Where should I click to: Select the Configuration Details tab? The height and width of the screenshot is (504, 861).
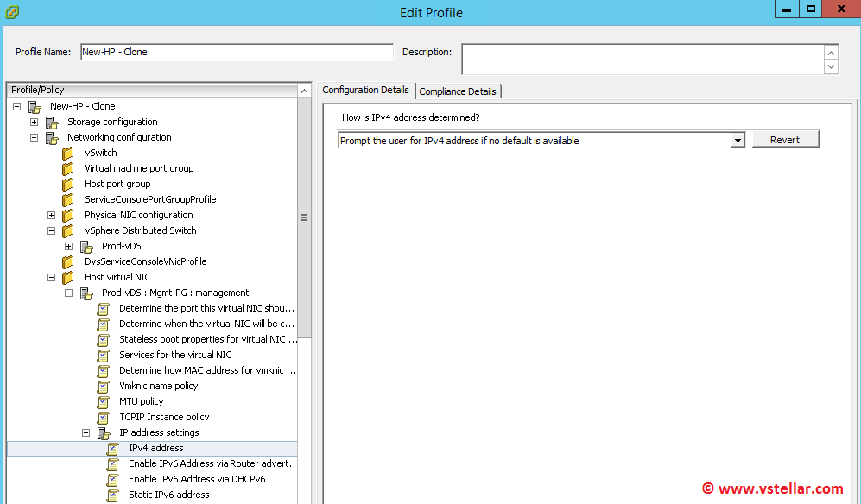(365, 91)
